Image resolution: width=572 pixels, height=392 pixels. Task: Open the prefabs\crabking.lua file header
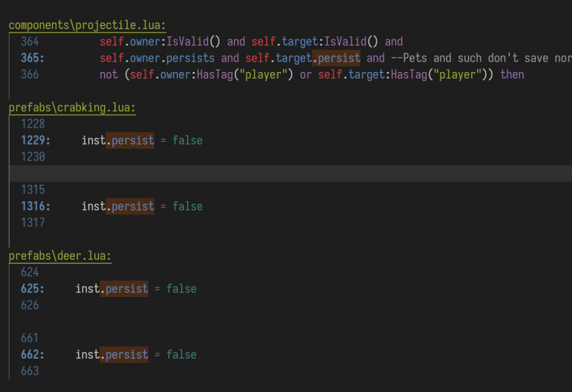click(x=72, y=108)
